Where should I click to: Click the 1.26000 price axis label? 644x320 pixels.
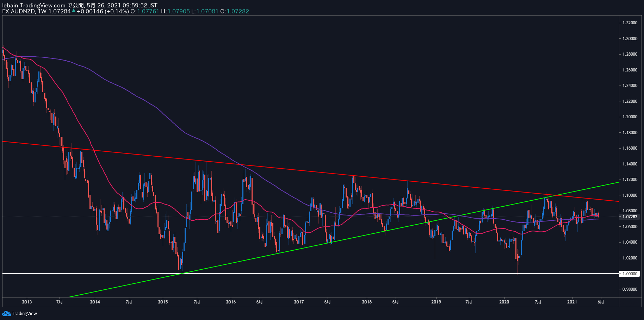[x=630, y=70]
